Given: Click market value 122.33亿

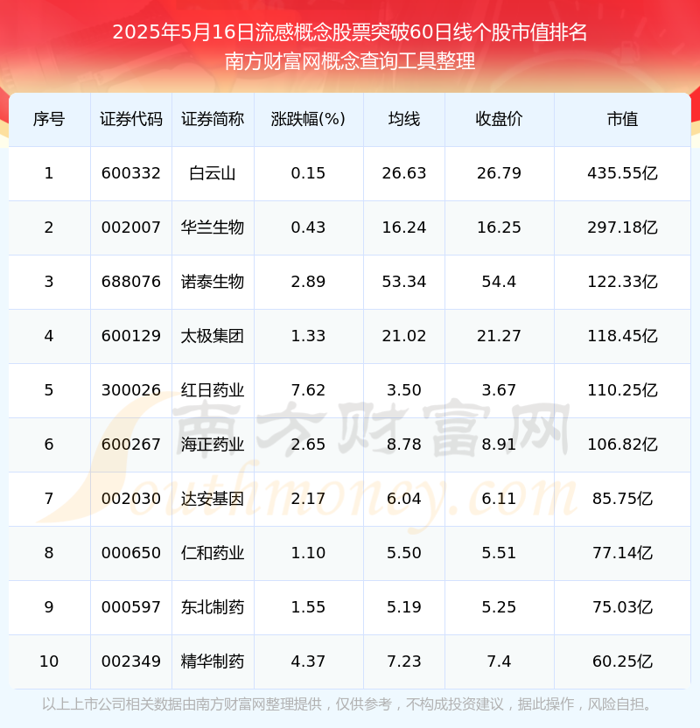Looking at the screenshot, I should (622, 282).
